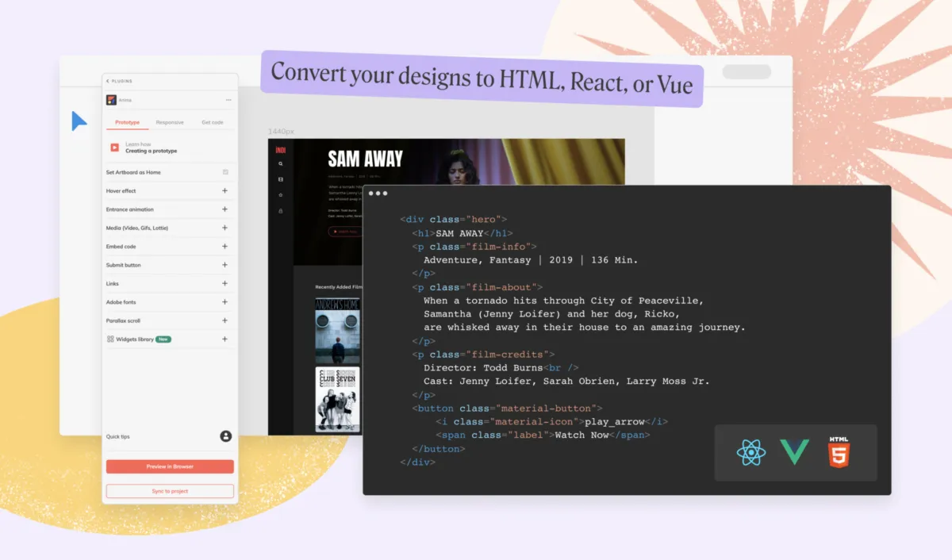Switch to the Get code tab
952x560 pixels.
pyautogui.click(x=213, y=122)
